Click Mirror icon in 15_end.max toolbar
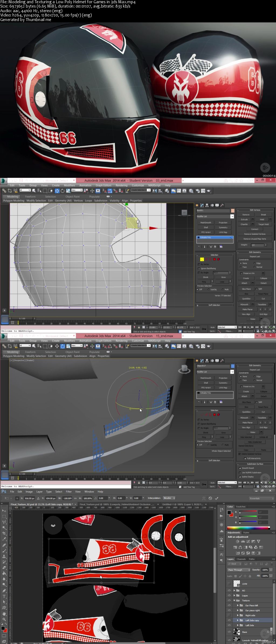 (x=155, y=346)
